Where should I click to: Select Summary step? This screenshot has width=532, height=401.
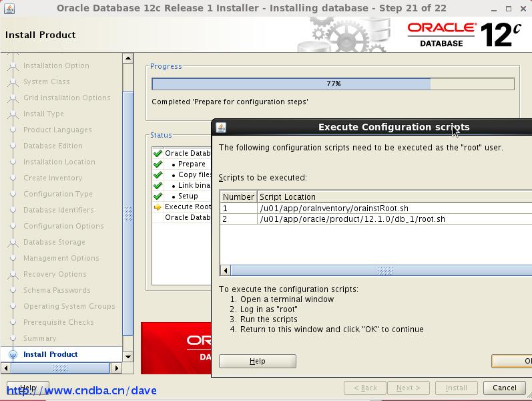(x=40, y=338)
